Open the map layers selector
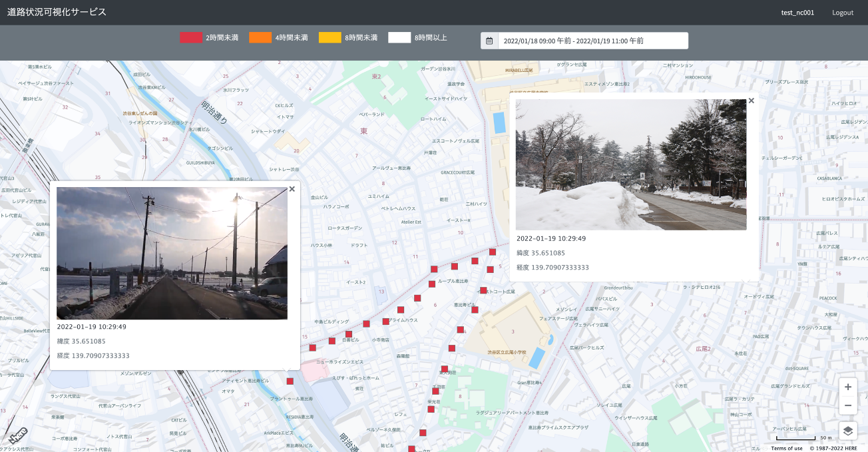The image size is (868, 452). [847, 431]
